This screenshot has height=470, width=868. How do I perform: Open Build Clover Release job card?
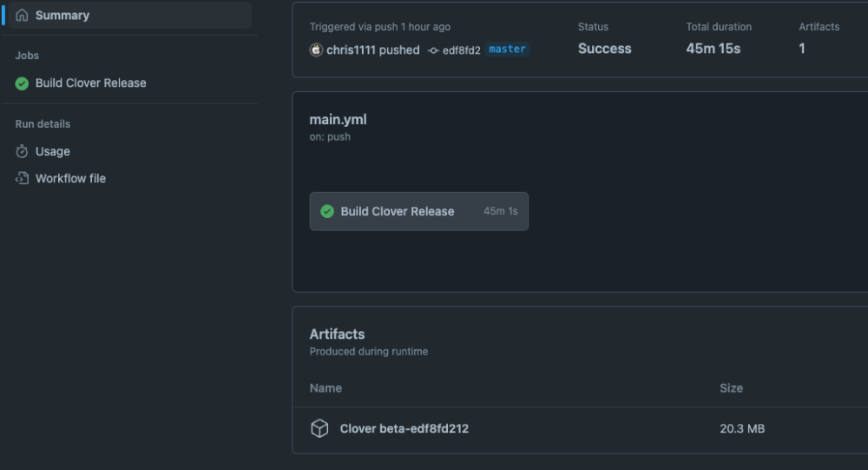(x=419, y=211)
